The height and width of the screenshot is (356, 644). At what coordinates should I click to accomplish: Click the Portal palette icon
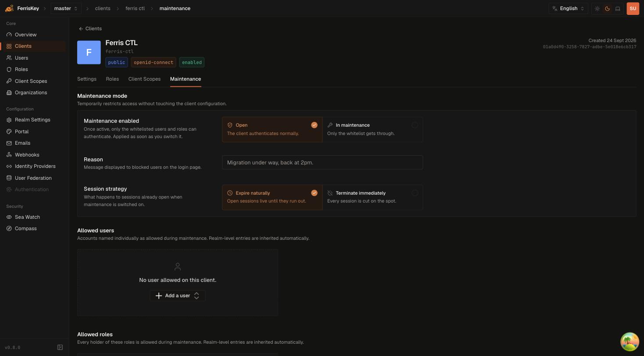coord(9,132)
